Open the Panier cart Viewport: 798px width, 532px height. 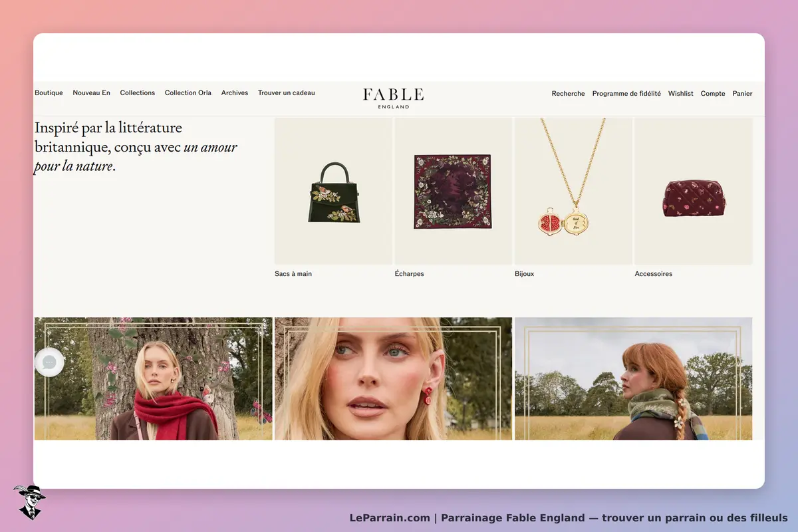tap(742, 94)
